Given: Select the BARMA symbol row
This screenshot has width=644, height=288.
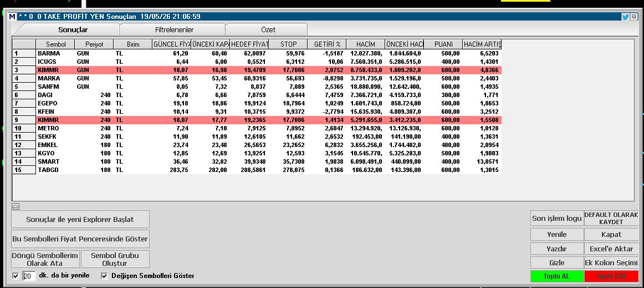Looking at the screenshot, I should pos(257,53).
